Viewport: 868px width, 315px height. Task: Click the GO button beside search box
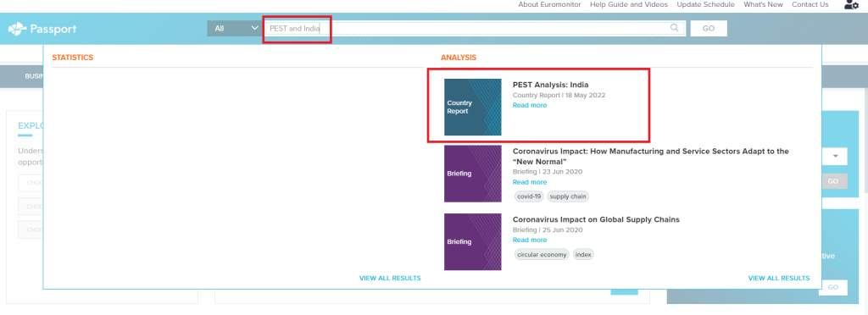tap(709, 28)
